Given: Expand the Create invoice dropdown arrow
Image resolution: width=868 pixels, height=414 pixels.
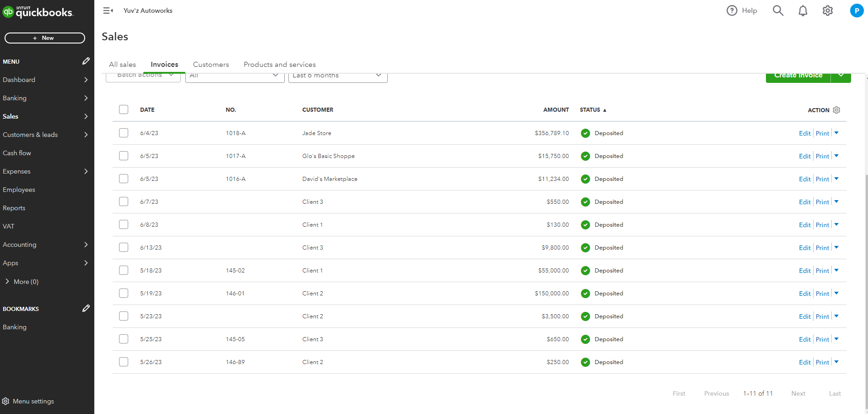Looking at the screenshot, I should pyautogui.click(x=841, y=76).
